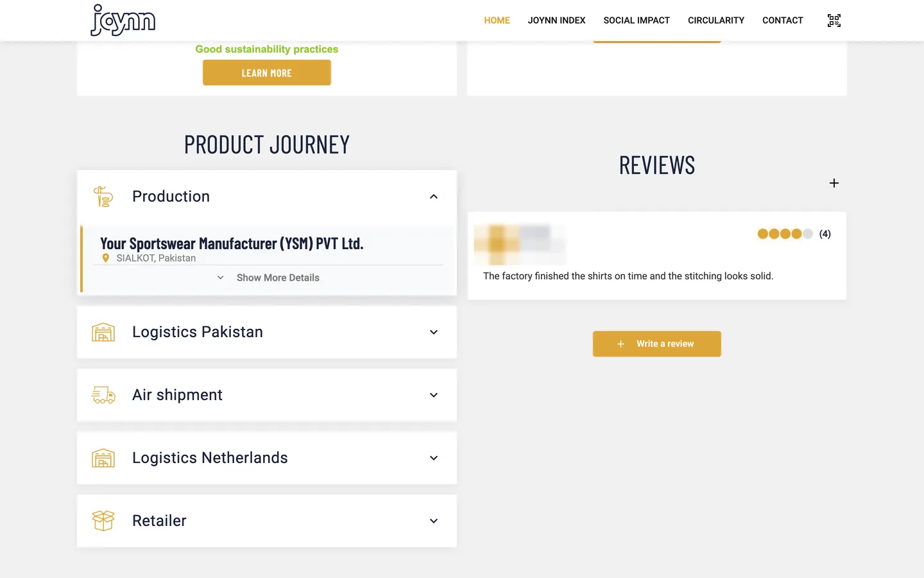Expand the Retailer section
924x578 pixels.
(267, 521)
